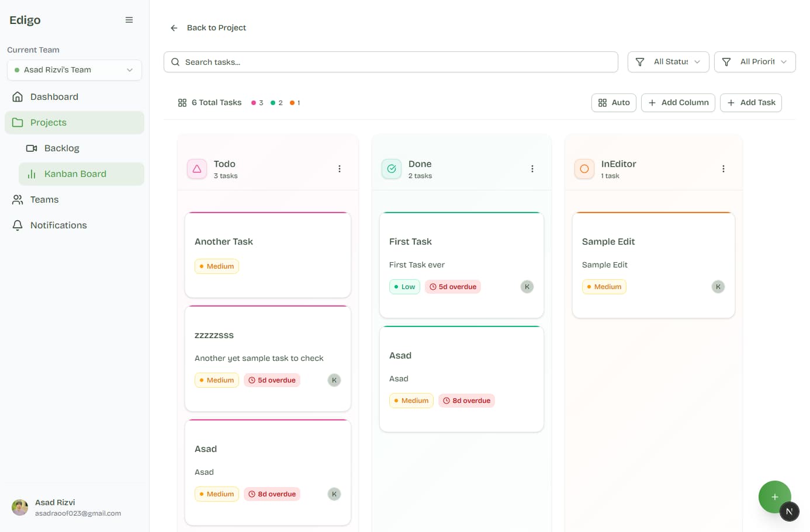Open the Kanban Board sidebar item
This screenshot has width=810, height=532.
coord(75,173)
